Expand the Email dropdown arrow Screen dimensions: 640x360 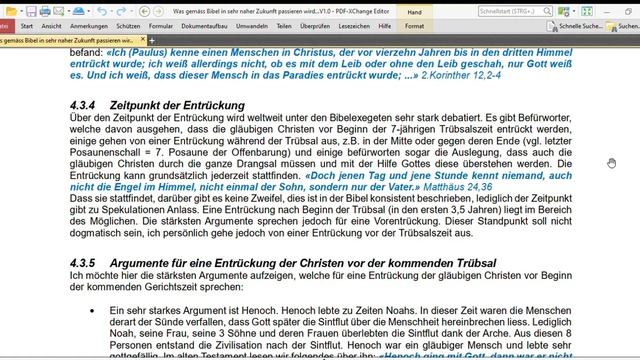pos(69,11)
